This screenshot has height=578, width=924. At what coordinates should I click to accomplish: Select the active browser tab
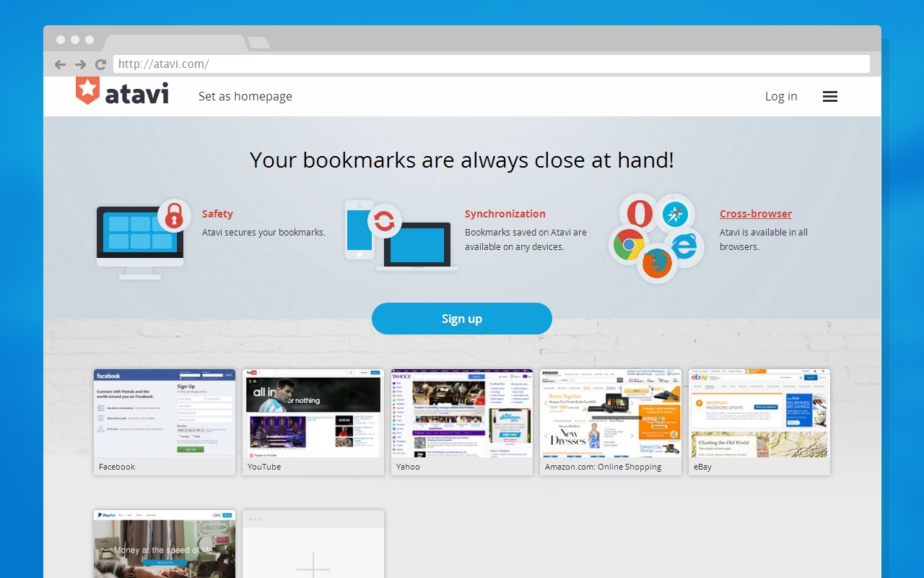coord(174,43)
